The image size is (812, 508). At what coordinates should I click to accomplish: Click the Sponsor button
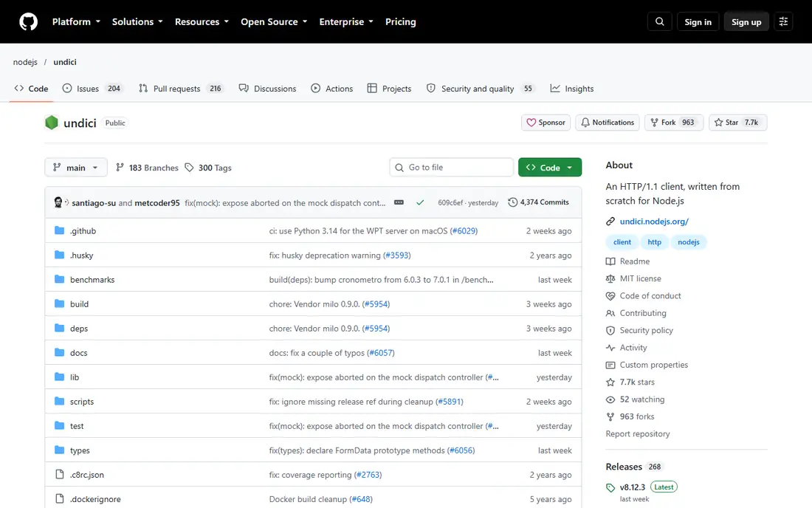[546, 123]
